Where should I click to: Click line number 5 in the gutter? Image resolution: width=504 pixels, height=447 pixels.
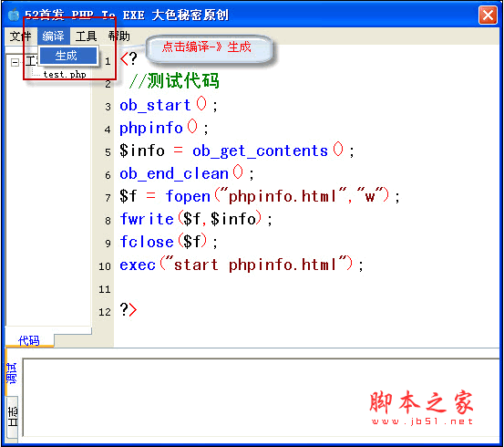pos(108,152)
